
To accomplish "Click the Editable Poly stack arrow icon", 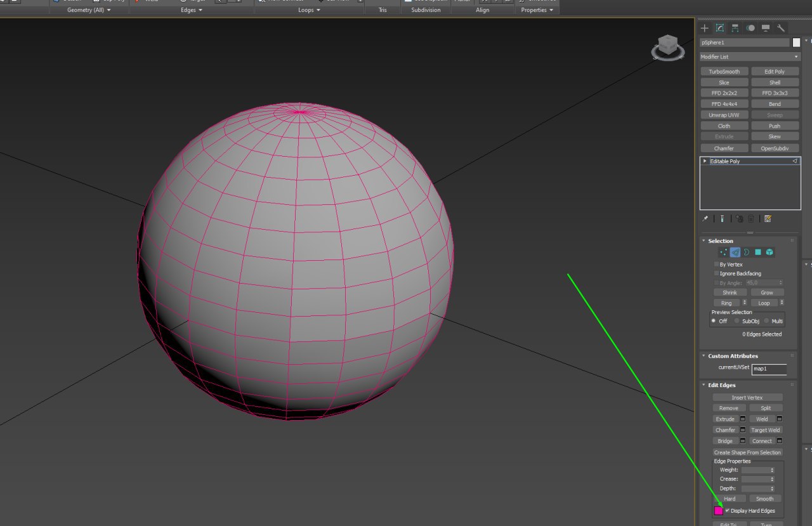I will [795, 161].
